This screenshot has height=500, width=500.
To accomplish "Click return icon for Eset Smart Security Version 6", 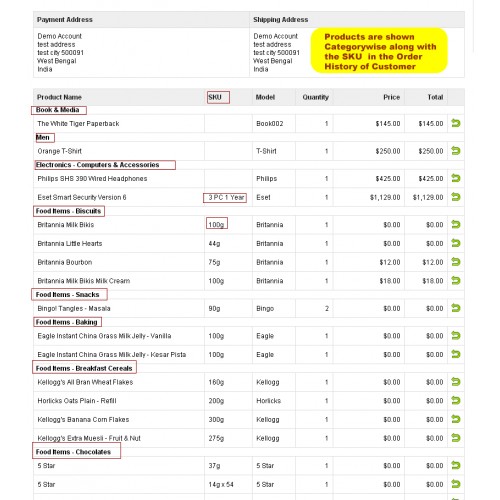I will point(456,197).
